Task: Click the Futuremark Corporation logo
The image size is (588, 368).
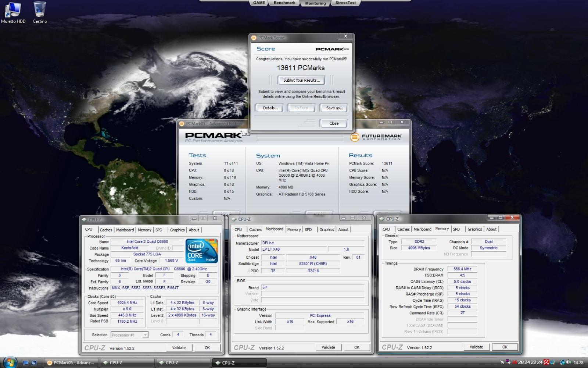Action: 376,137
